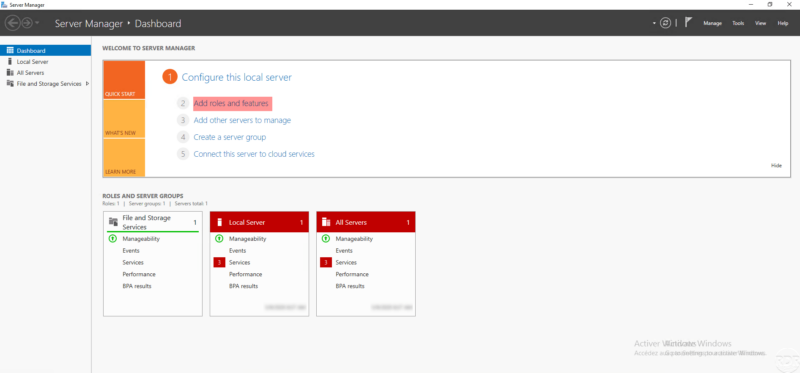Click Connect this server to cloud services

coord(254,154)
